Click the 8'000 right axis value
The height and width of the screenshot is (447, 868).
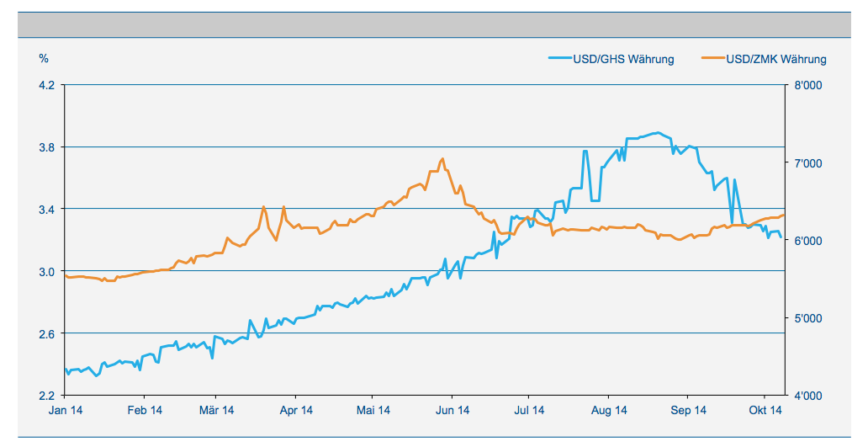click(807, 85)
